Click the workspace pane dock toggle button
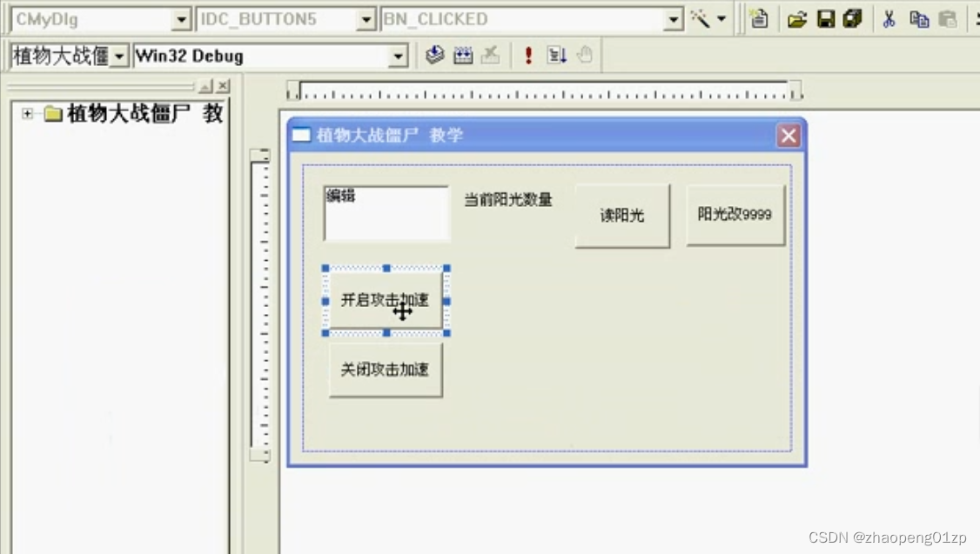Screen dimensions: 980x554 click(205, 85)
